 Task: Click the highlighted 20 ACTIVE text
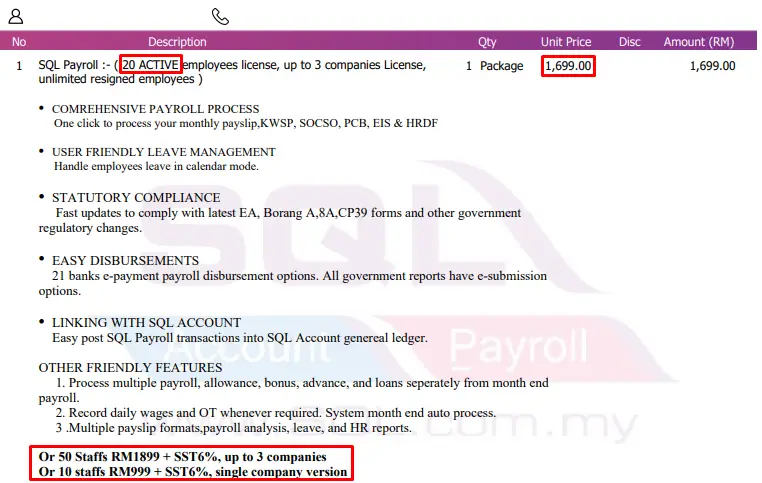(x=151, y=65)
